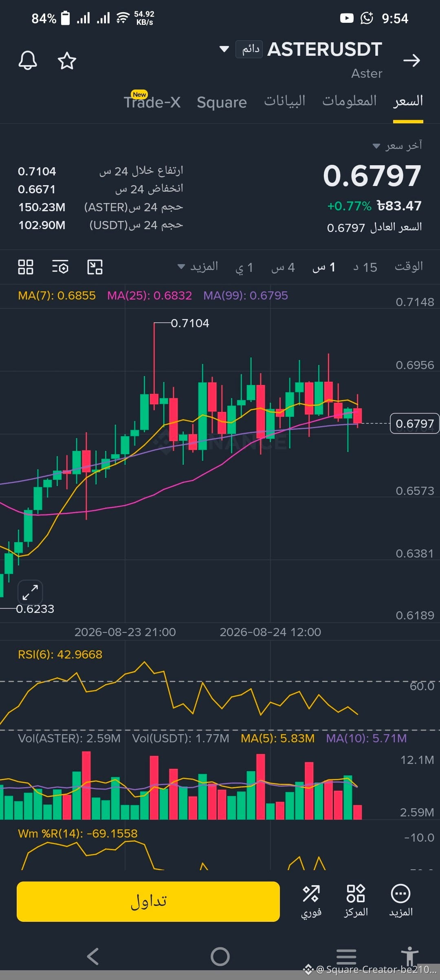Tap the Android back navigation button
440x980 pixels.
click(93, 956)
